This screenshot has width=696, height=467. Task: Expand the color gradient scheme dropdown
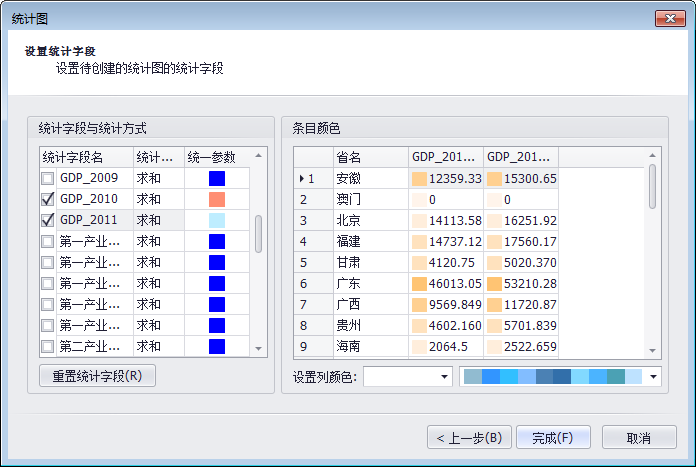tap(653, 377)
